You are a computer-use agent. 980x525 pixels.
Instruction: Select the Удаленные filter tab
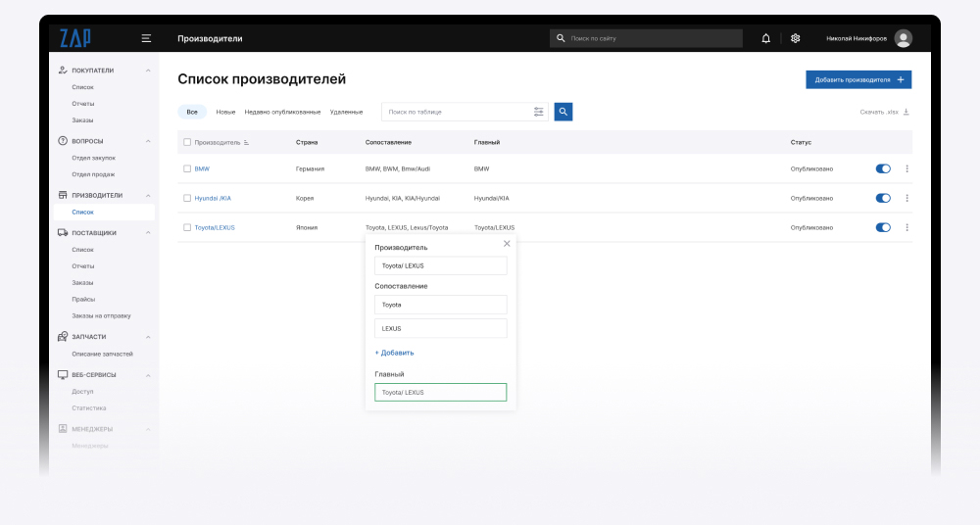[346, 112]
